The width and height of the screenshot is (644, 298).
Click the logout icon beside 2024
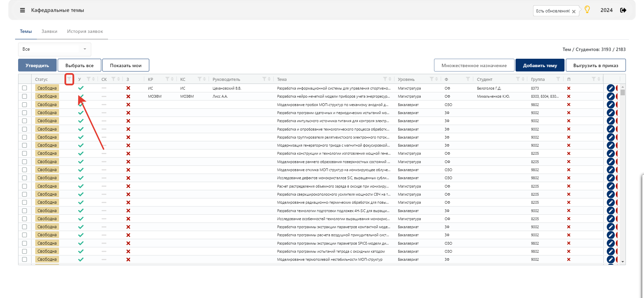tap(623, 10)
